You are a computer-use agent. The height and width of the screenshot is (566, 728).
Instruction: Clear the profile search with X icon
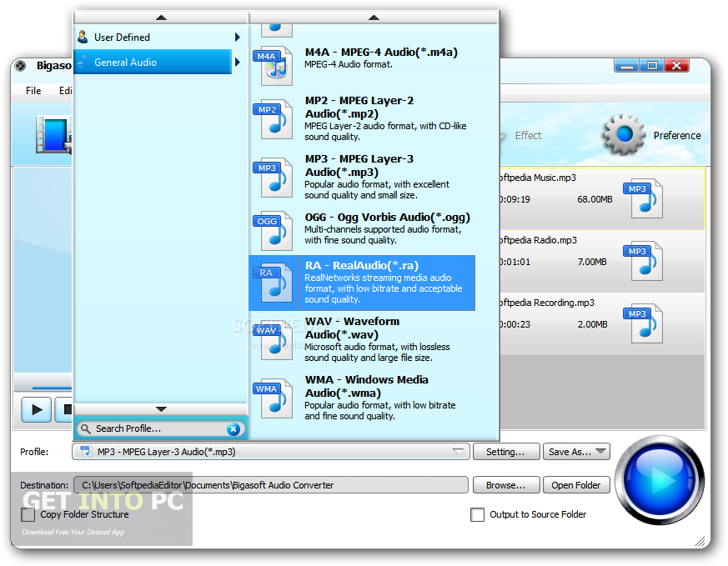[x=233, y=429]
